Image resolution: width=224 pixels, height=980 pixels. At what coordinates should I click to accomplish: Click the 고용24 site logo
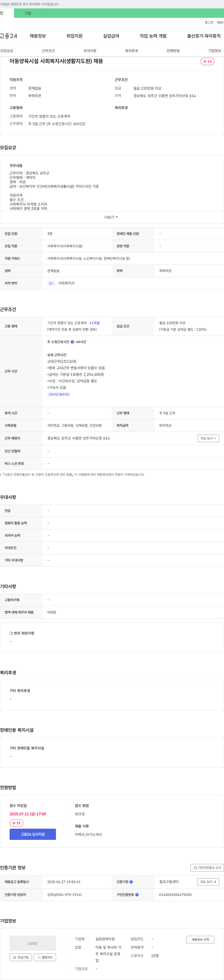(8, 36)
